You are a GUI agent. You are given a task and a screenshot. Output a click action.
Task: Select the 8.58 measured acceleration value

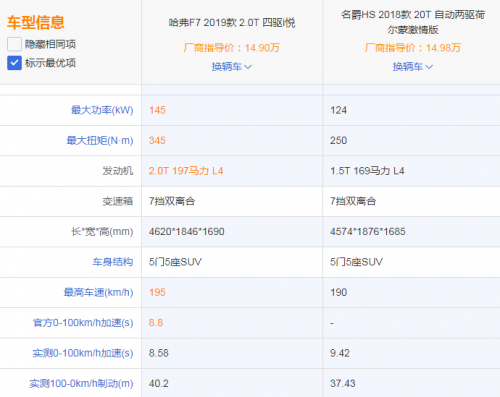click(159, 353)
